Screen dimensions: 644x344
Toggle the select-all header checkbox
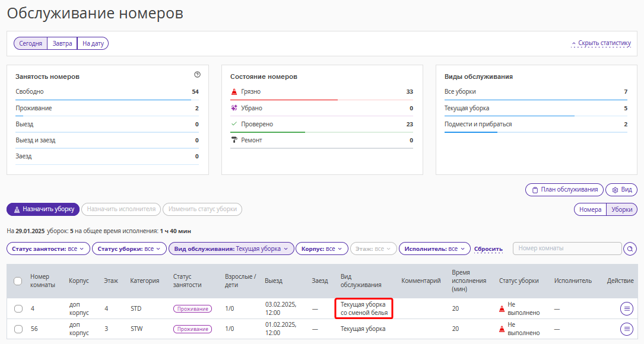pos(18,281)
